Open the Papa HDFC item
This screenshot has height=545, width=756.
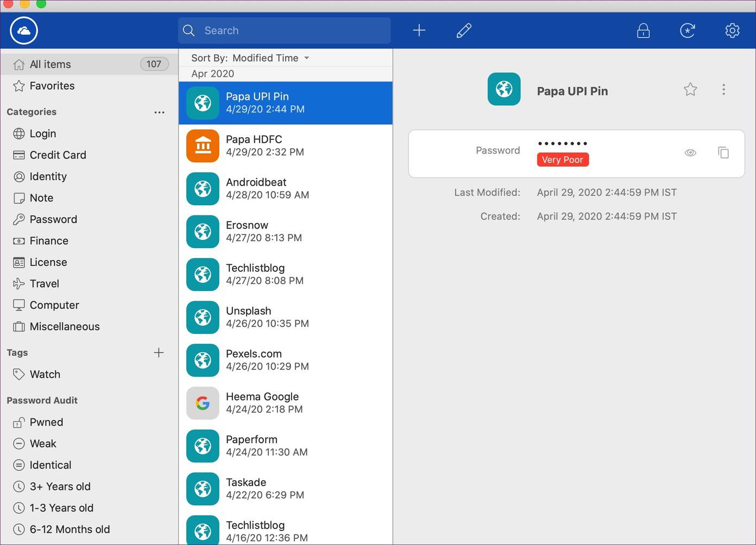[x=286, y=146]
